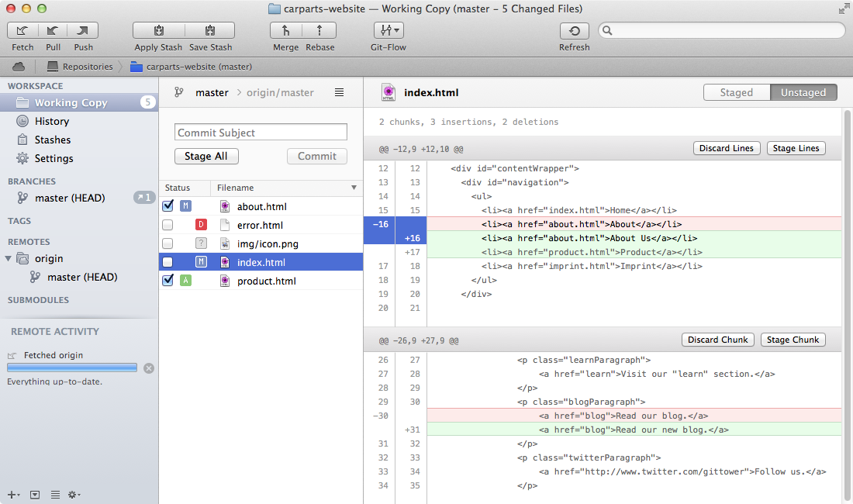Switch to Staged diff view
Screen dimensions: 853x504
[x=737, y=92]
